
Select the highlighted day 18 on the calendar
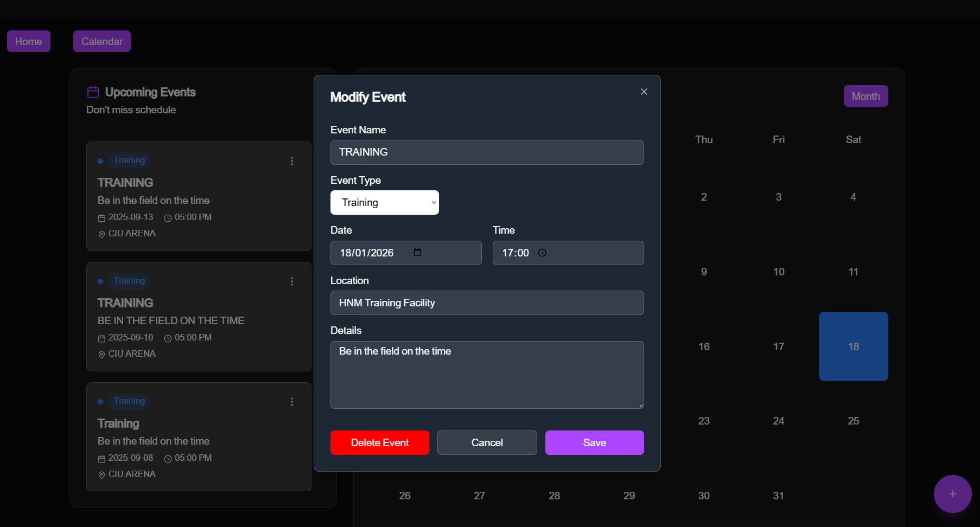[x=853, y=346]
